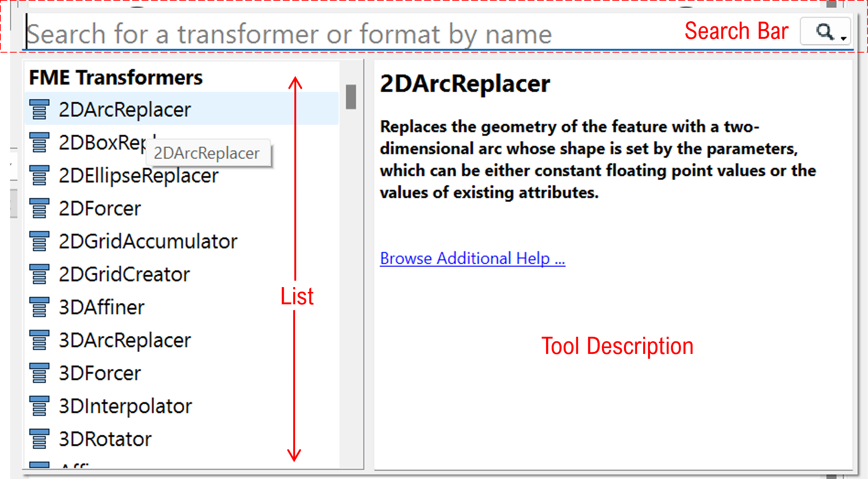Select 2DGridCreator in the list
Image resolution: width=868 pixels, height=479 pixels.
pos(182,274)
